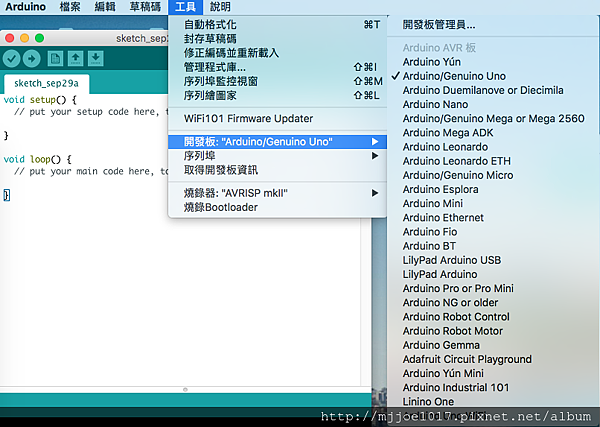Image resolution: width=600 pixels, height=427 pixels.
Task: Select the Arduino Robot Control board
Action: coord(493,316)
